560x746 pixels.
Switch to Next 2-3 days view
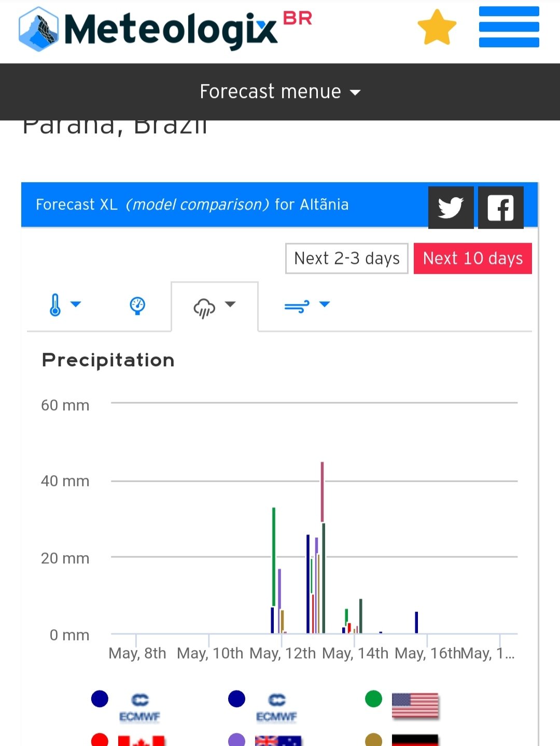pos(347,258)
